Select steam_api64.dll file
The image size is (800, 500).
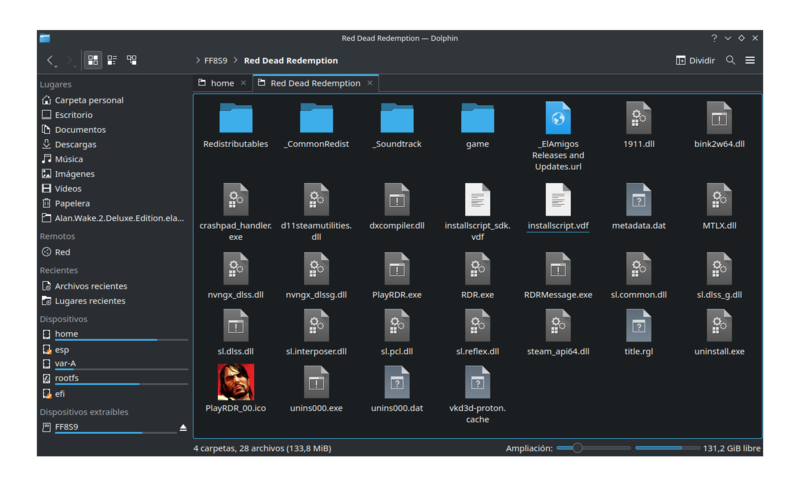pyautogui.click(x=558, y=333)
